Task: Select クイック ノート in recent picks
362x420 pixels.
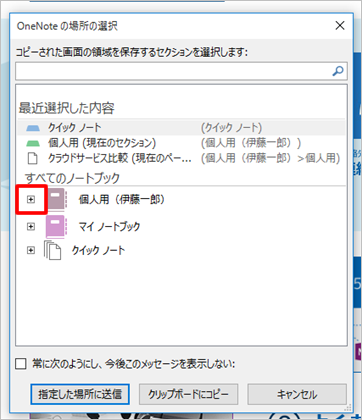Action: tap(181, 127)
